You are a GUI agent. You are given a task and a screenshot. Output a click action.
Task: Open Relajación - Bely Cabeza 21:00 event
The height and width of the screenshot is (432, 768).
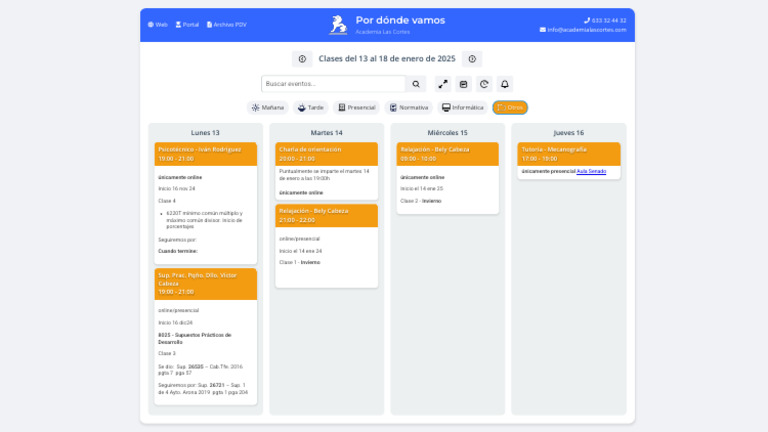click(x=327, y=216)
